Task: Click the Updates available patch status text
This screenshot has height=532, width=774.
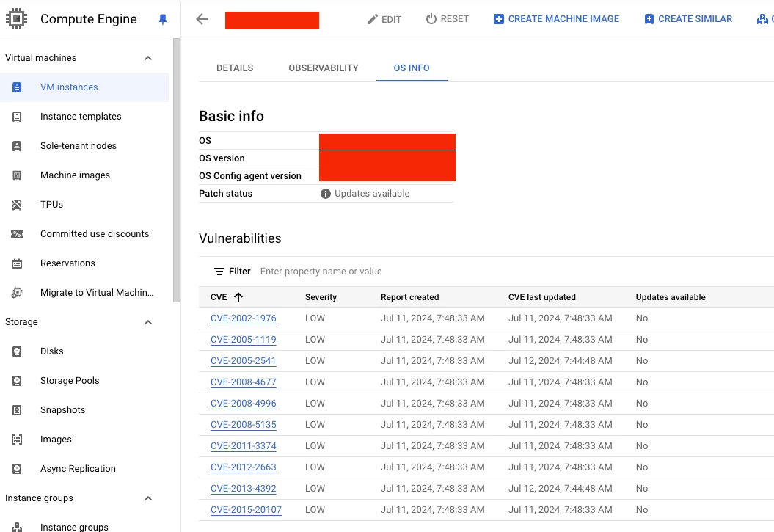Action: point(372,194)
